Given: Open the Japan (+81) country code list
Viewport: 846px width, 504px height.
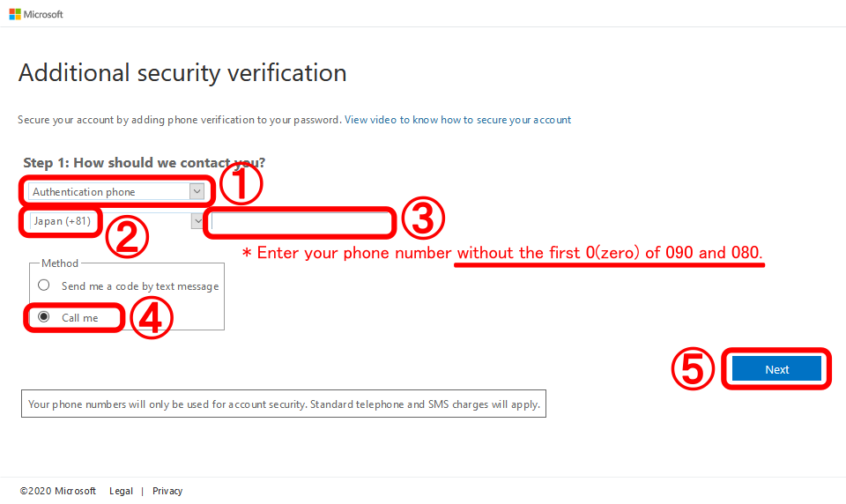Looking at the screenshot, I should (116, 220).
